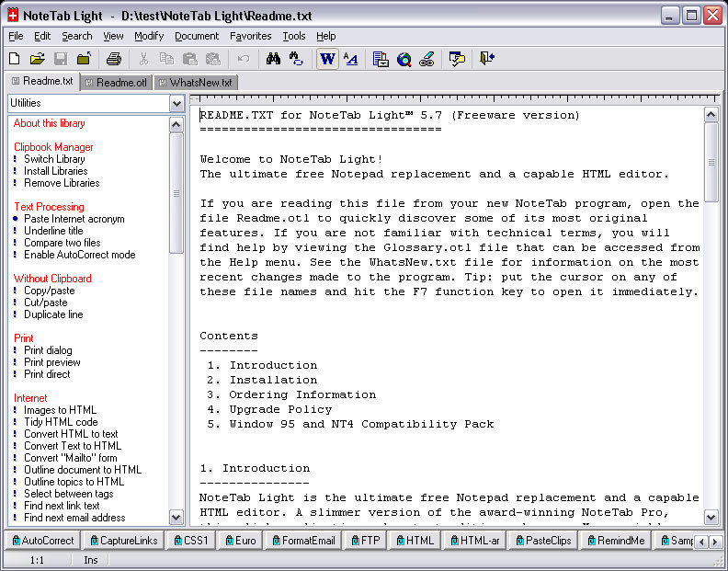Click the editor scroll up arrow
Viewport: 728px width, 571px height.
tap(711, 114)
